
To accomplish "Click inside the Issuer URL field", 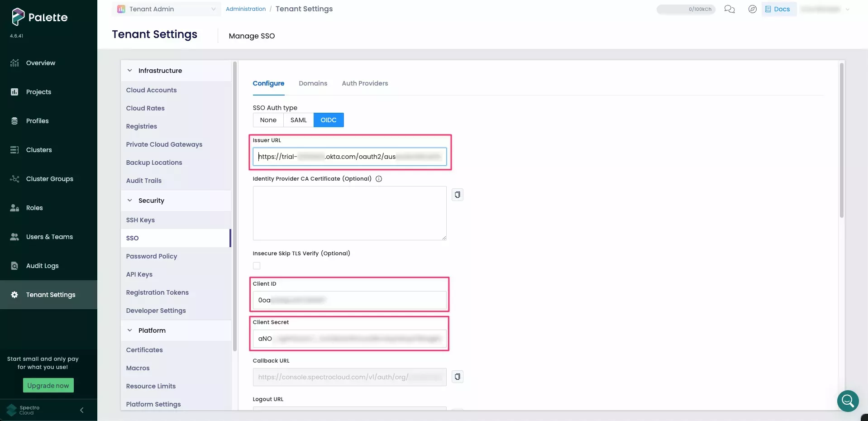I will [x=349, y=157].
